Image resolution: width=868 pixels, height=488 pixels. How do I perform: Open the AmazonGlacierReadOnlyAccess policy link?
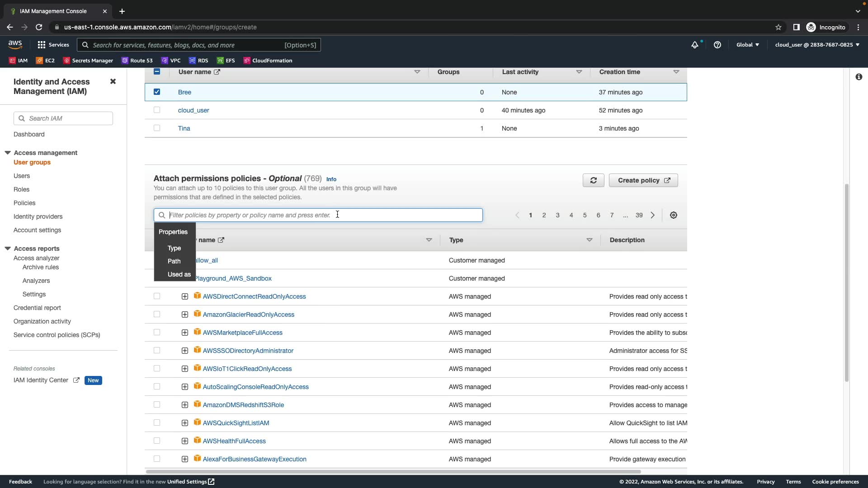point(248,314)
